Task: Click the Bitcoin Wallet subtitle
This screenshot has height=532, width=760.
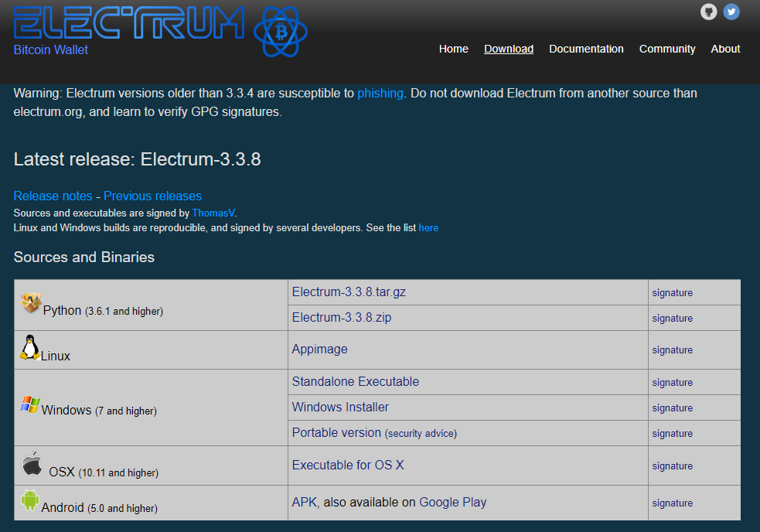Action: click(x=51, y=50)
